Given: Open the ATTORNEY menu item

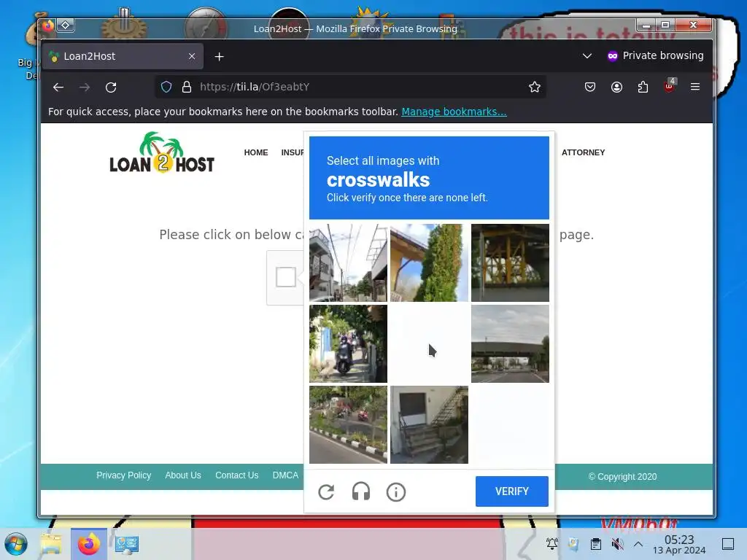Looking at the screenshot, I should (583, 152).
